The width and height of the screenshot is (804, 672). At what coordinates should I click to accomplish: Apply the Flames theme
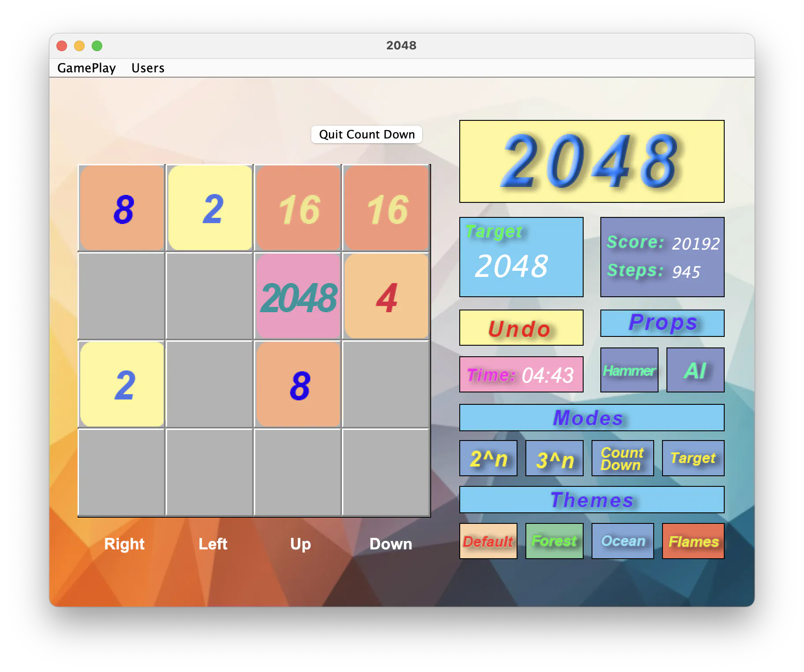[x=693, y=541]
